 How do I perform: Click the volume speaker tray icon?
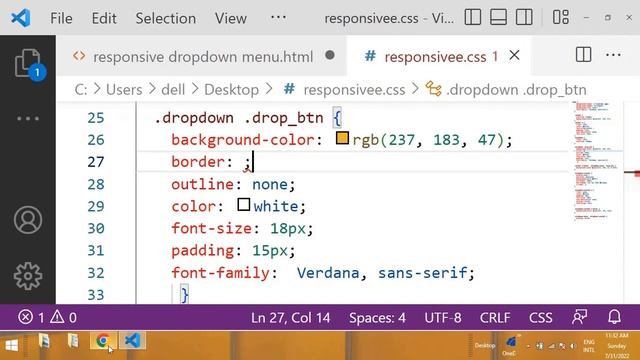pos(573,346)
